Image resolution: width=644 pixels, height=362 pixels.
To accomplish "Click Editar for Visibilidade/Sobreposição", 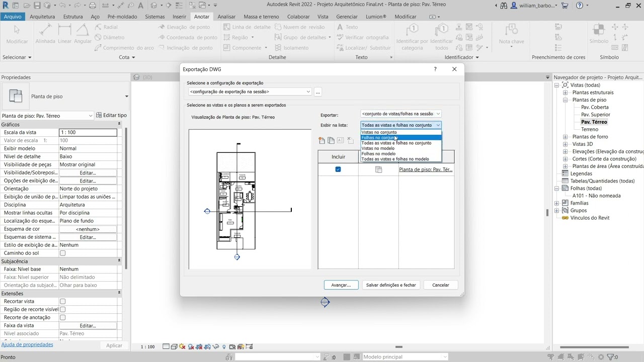I will [x=88, y=173].
